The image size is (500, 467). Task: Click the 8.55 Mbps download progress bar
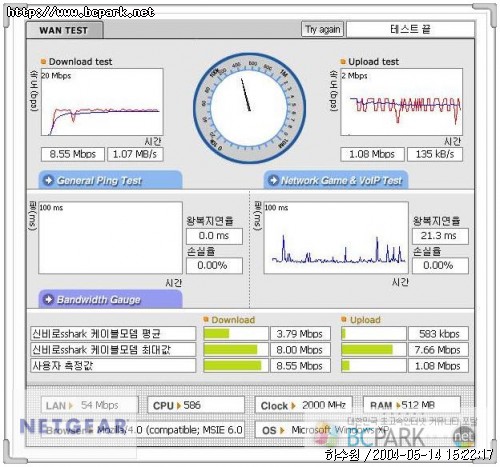pyautogui.click(x=236, y=366)
